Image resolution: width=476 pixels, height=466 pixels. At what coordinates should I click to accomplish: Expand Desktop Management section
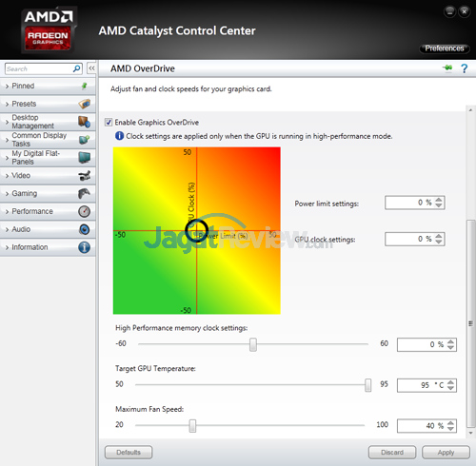tap(48, 122)
